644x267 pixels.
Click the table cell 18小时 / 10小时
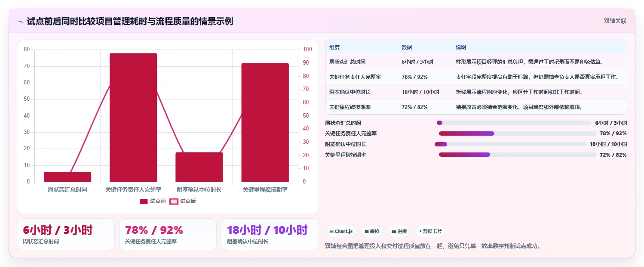[425, 92]
